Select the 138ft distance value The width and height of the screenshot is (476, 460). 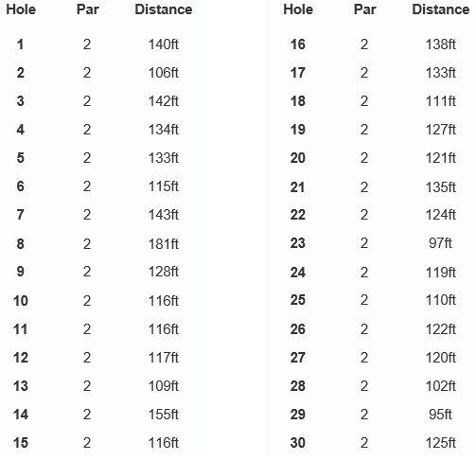[441, 44]
